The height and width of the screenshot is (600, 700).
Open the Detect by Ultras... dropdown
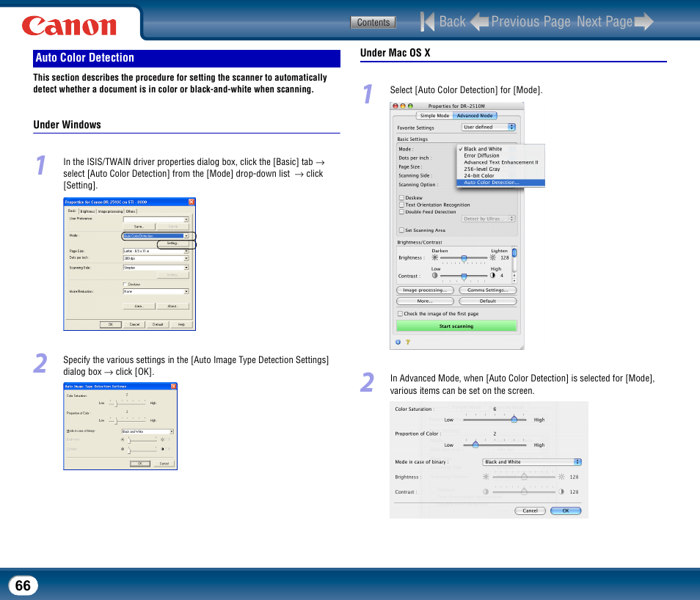click(x=489, y=219)
